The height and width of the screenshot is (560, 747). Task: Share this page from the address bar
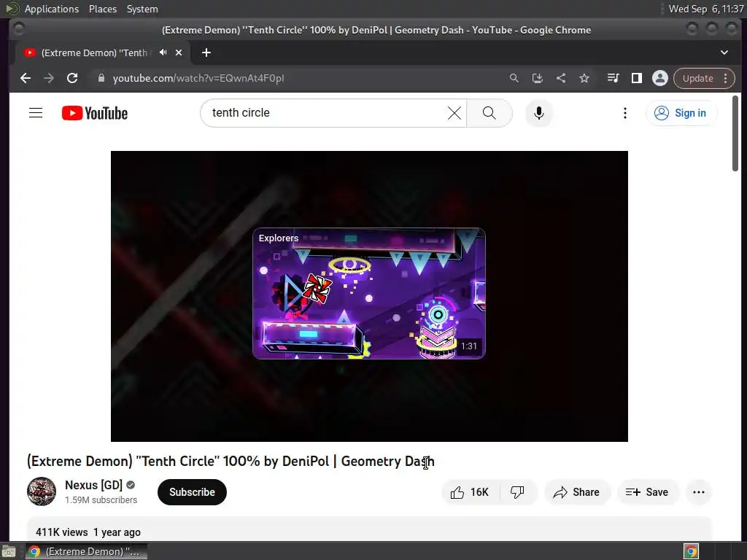click(561, 78)
